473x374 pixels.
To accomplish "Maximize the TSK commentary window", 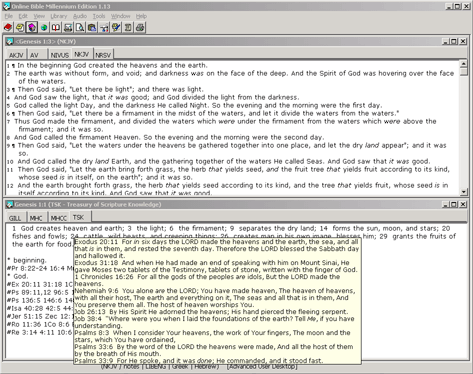I will (x=454, y=204).
